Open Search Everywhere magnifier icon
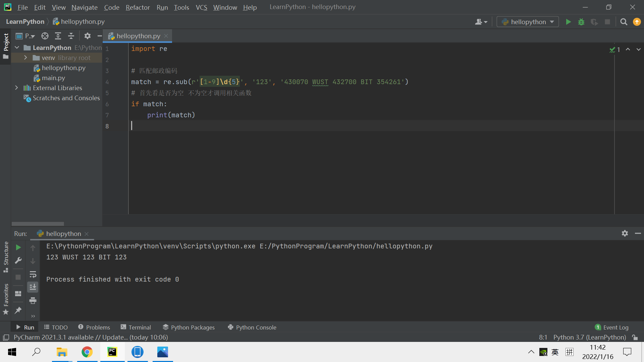 pyautogui.click(x=624, y=22)
